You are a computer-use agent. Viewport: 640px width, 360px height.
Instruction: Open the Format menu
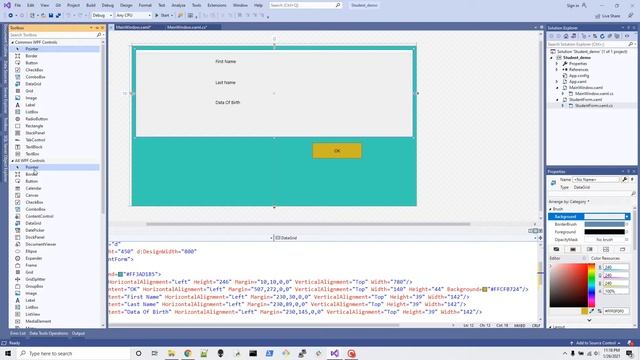[145, 5]
